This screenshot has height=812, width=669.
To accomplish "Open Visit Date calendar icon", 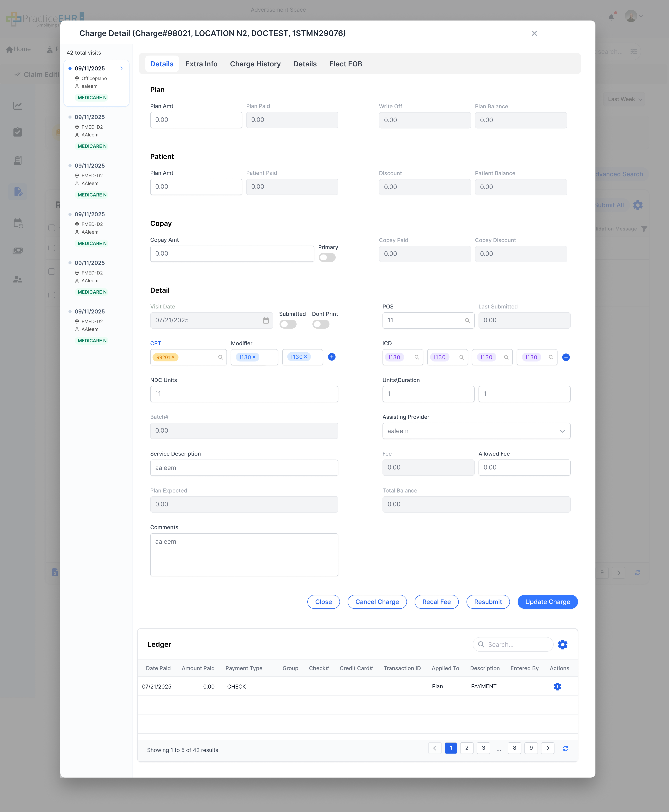I will pyautogui.click(x=266, y=320).
